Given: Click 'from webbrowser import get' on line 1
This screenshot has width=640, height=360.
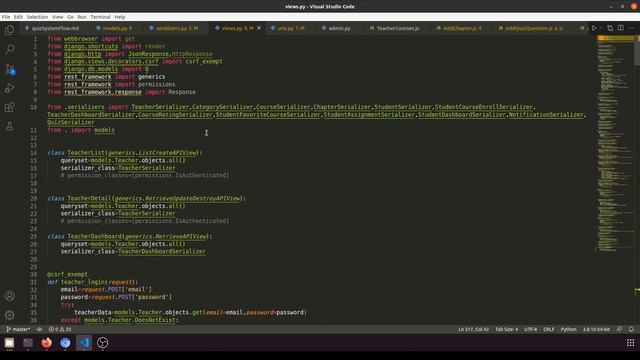Looking at the screenshot, I should [91, 39].
